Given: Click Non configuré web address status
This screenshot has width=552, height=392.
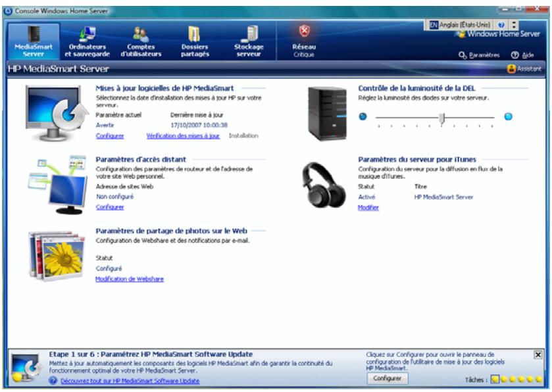Looking at the screenshot, I should coord(114,197).
